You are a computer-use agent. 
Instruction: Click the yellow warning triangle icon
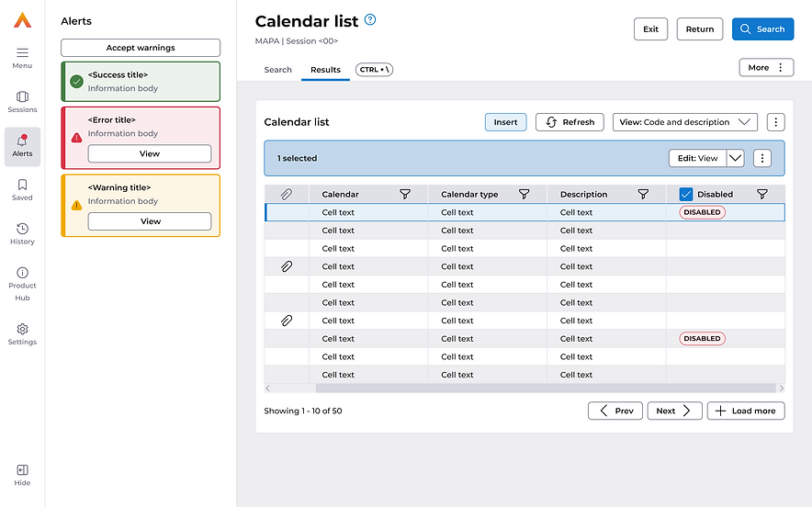click(x=76, y=205)
